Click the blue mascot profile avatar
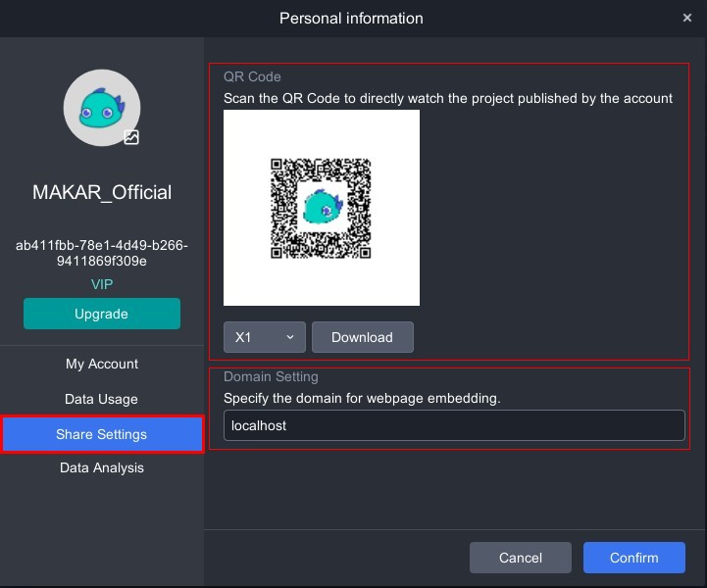Image resolution: width=707 pixels, height=588 pixels. pos(101,107)
